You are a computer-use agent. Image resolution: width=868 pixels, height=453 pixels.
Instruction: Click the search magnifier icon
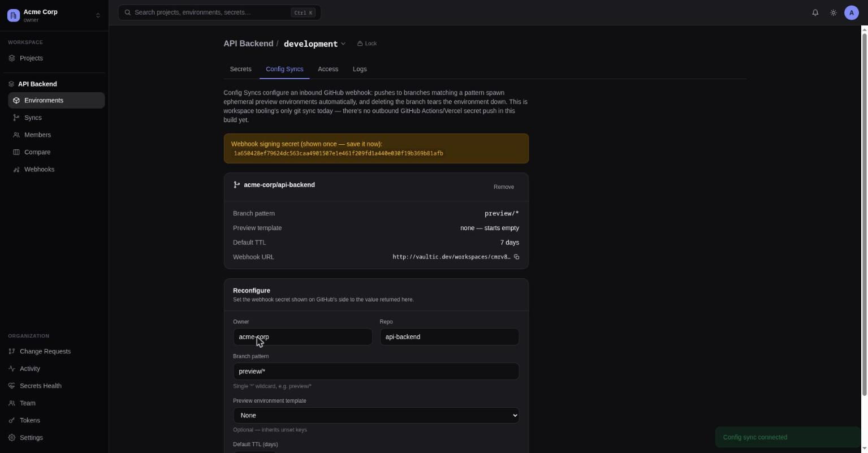pyautogui.click(x=128, y=12)
